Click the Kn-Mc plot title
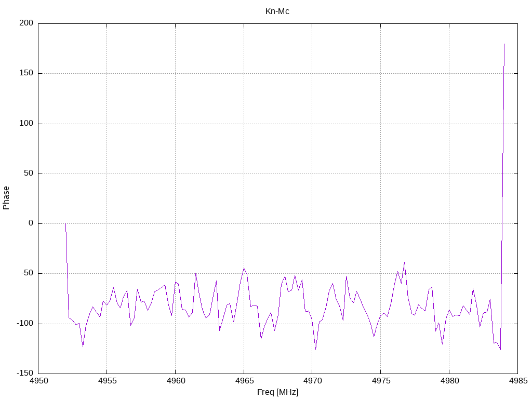This screenshot has width=532, height=399. [277, 11]
